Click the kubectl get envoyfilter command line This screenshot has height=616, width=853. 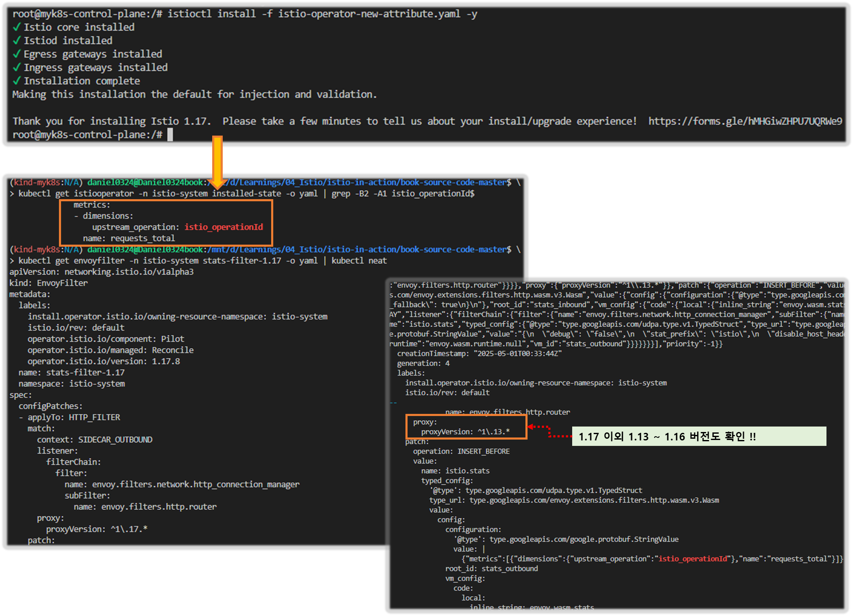[x=202, y=261]
